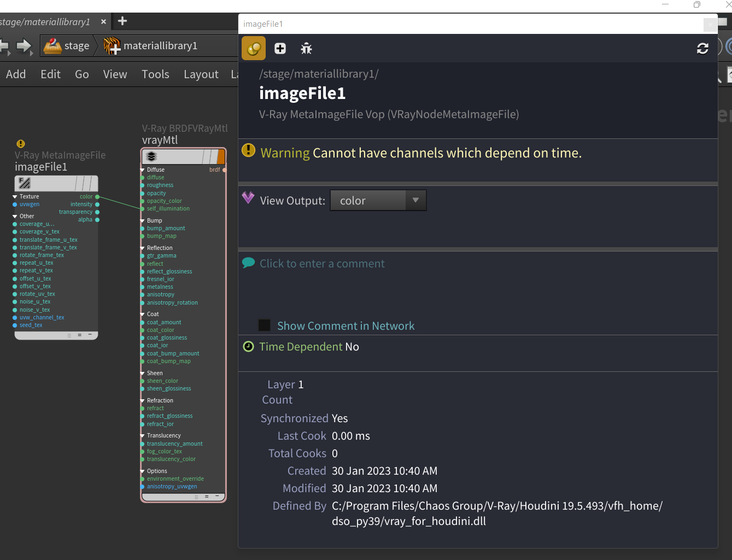This screenshot has height=560, width=732.
Task: Click the self_illumination input on vrayMtl
Action: [x=143, y=208]
